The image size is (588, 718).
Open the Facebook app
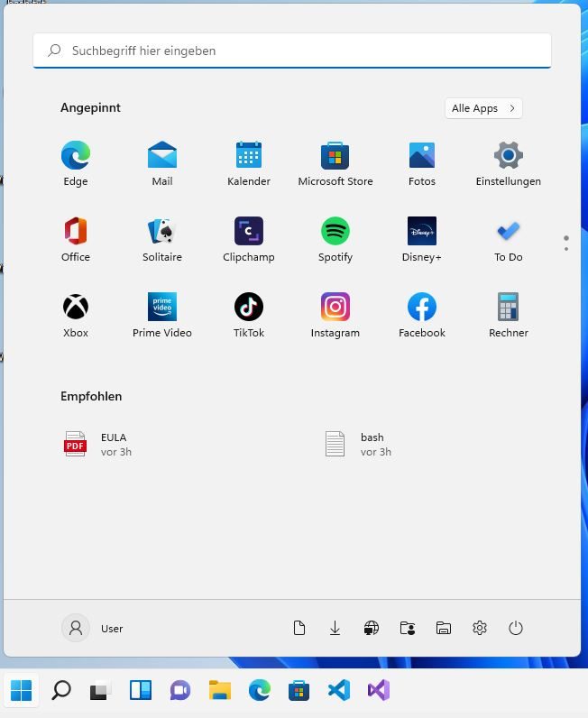[422, 315]
